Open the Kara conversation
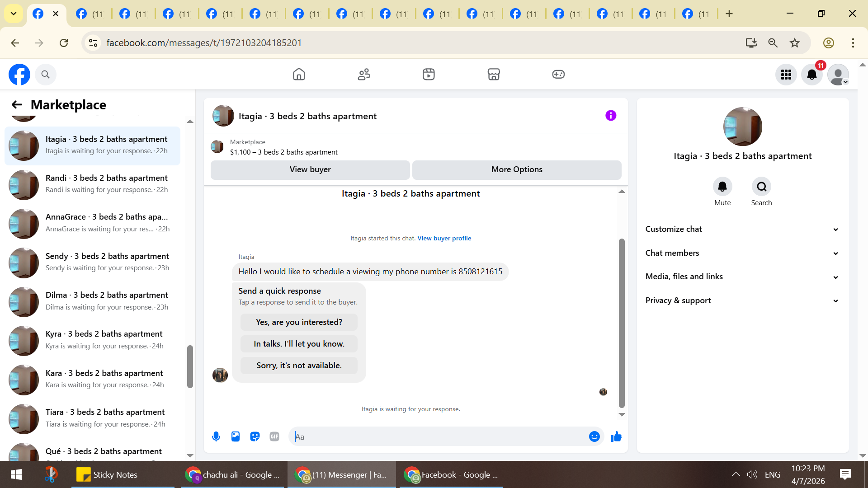This screenshot has width=868, height=488. (92, 380)
